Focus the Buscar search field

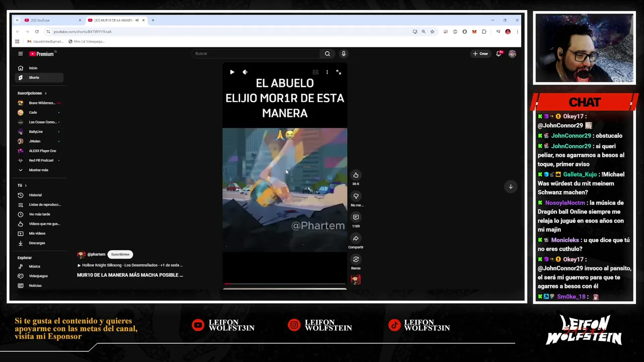tap(256, 54)
